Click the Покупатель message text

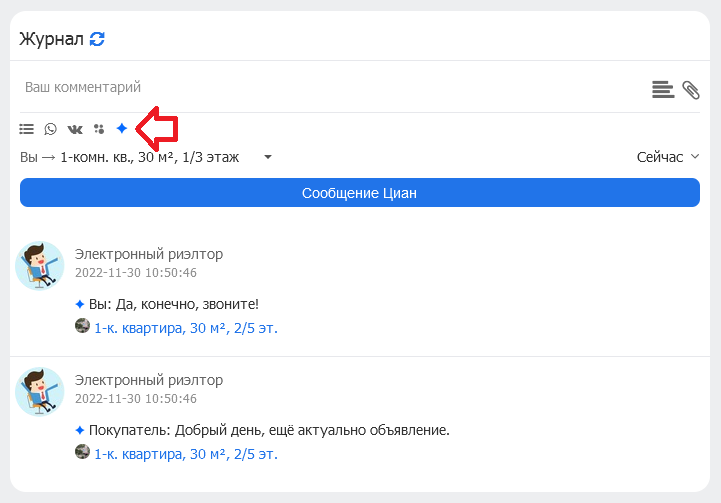(269, 430)
